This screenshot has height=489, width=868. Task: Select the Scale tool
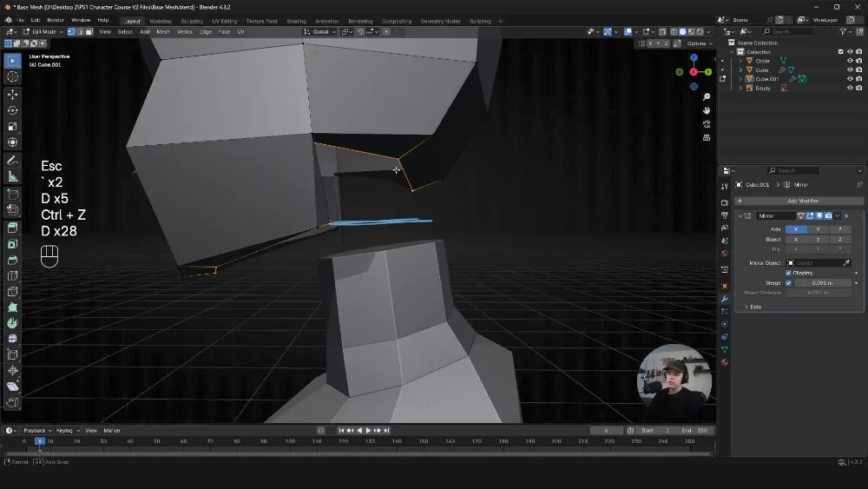pyautogui.click(x=12, y=126)
